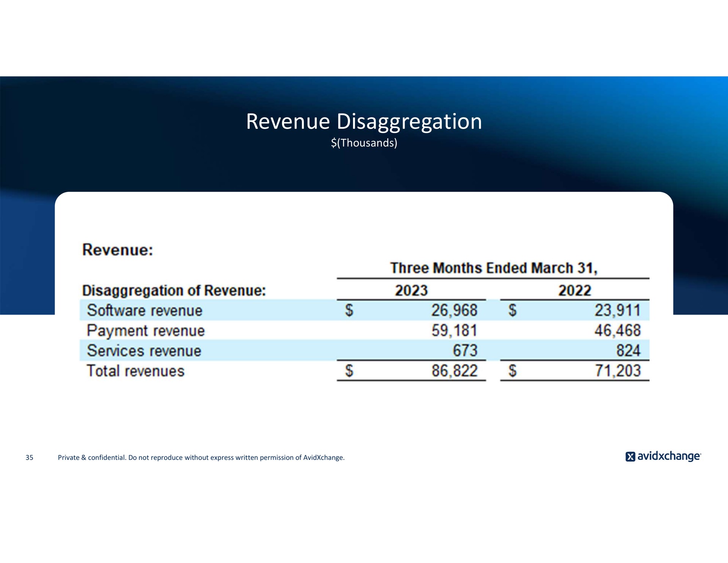The width and height of the screenshot is (728, 563).
Task: Click the 'Payment revenue' row label
Action: pyautogui.click(x=146, y=331)
